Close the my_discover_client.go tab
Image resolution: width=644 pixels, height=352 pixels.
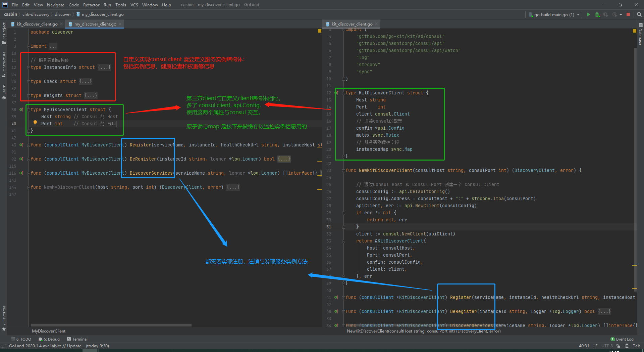click(x=120, y=24)
